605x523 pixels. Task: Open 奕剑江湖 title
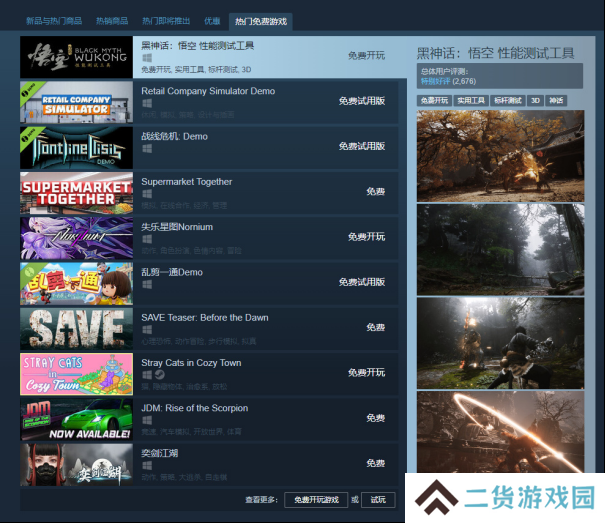coord(160,453)
